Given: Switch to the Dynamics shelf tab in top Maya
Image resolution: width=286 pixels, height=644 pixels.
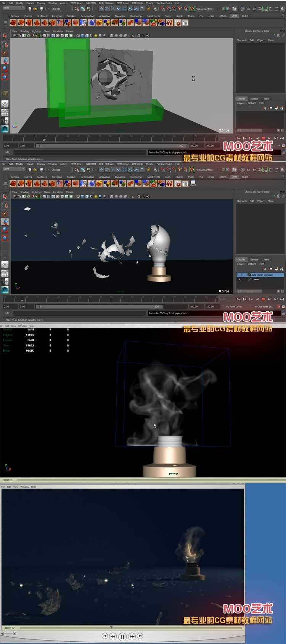Looking at the screenshot, I should pos(120,16).
